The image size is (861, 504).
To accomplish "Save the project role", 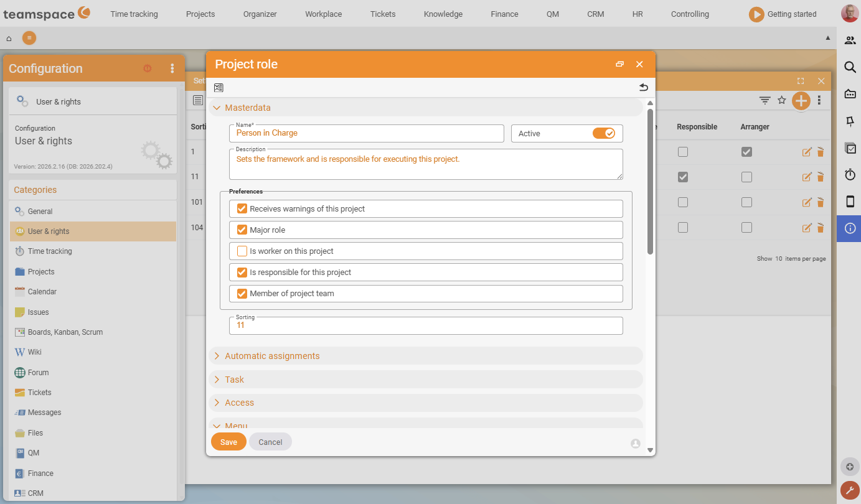I will (228, 442).
